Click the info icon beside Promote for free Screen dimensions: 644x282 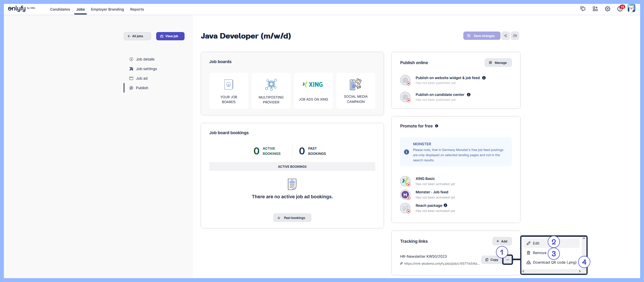tap(436, 126)
